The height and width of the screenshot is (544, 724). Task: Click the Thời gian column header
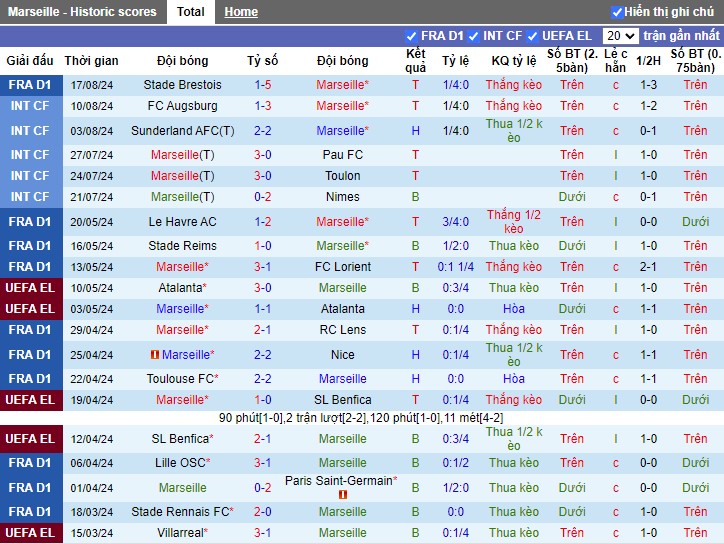91,60
